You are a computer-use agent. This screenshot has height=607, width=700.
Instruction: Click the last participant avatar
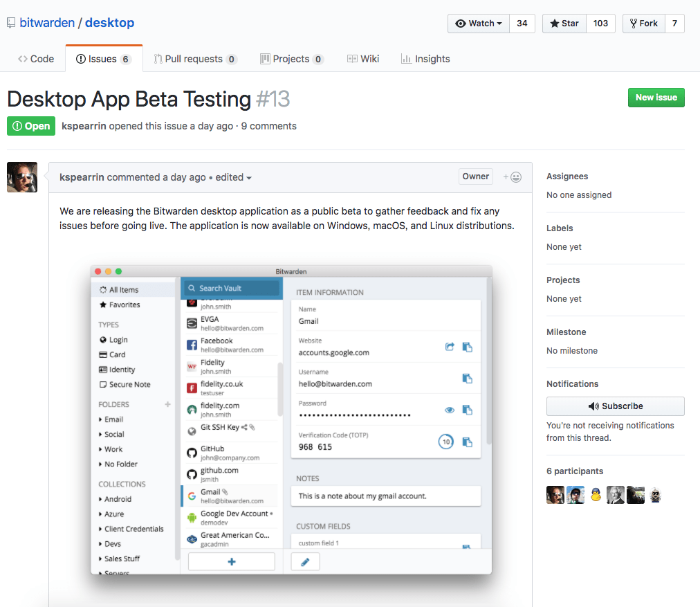656,494
